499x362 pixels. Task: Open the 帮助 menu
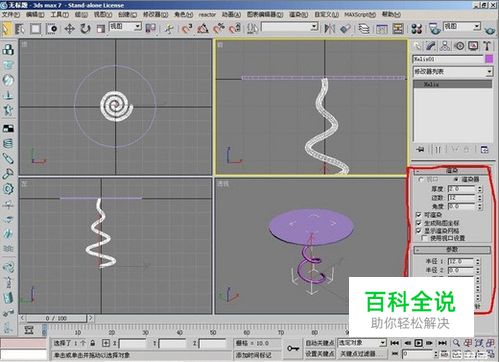pos(391,15)
